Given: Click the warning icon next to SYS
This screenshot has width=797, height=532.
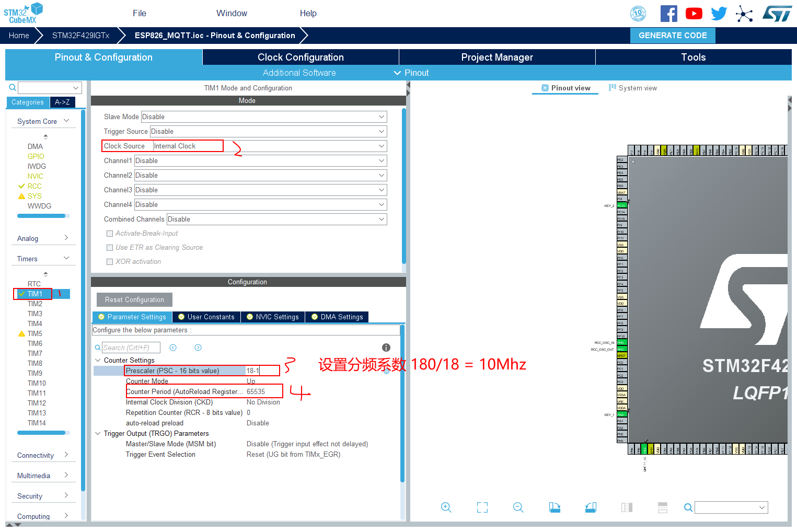Looking at the screenshot, I should point(21,196).
